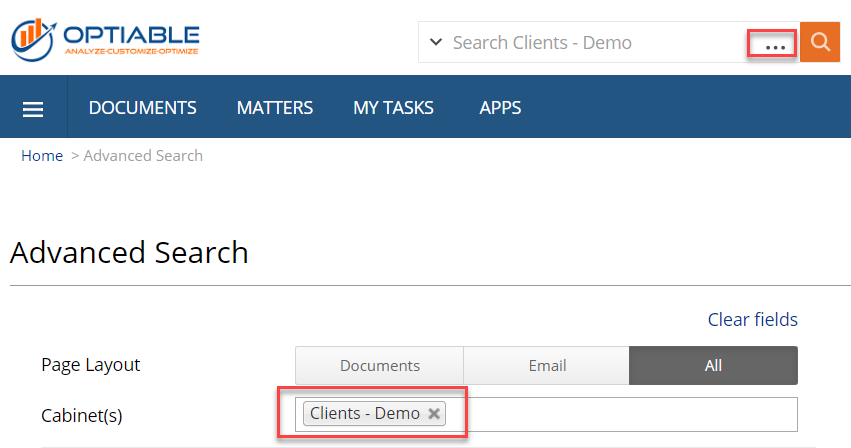
Task: Open the DOCUMENTS menu
Action: 143,108
